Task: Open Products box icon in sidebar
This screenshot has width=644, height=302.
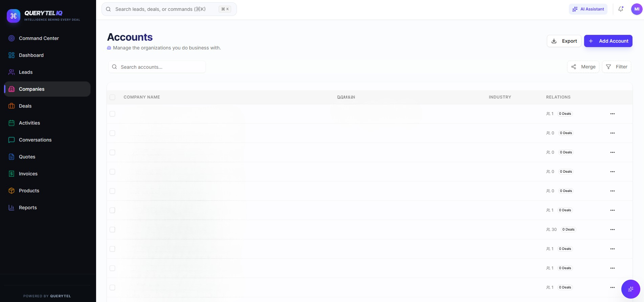Action: [x=12, y=191]
